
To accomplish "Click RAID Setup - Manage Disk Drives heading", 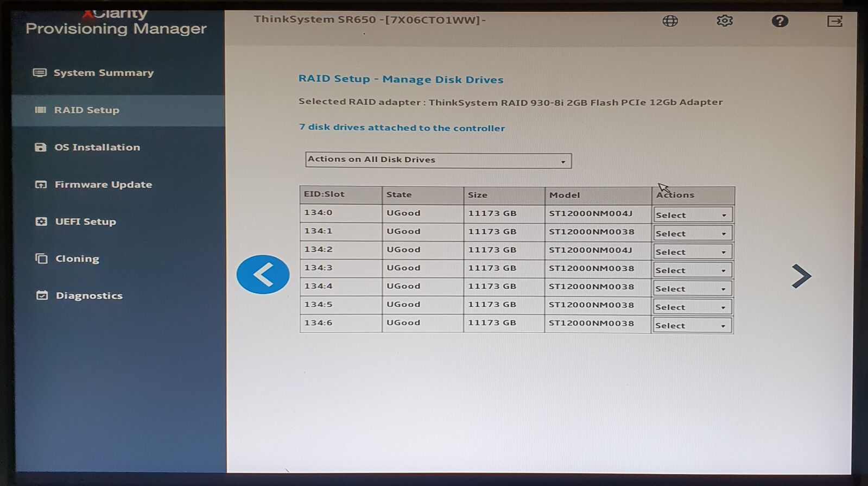I will pos(401,79).
